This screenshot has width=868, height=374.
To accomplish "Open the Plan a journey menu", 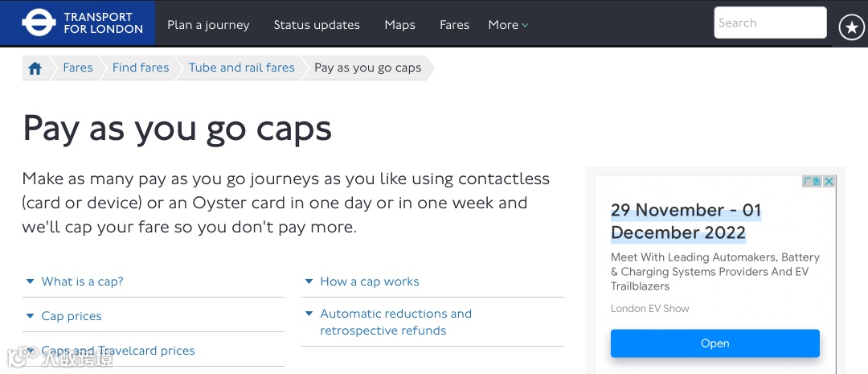I will coord(208,25).
